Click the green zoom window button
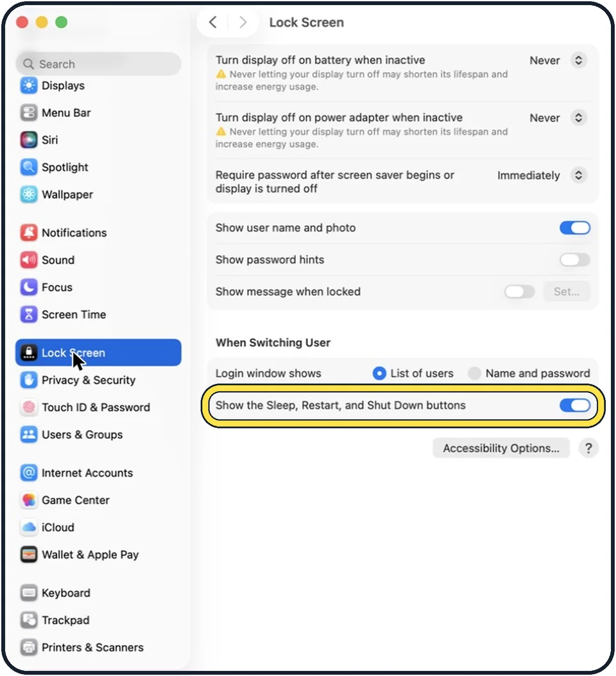 tap(61, 22)
